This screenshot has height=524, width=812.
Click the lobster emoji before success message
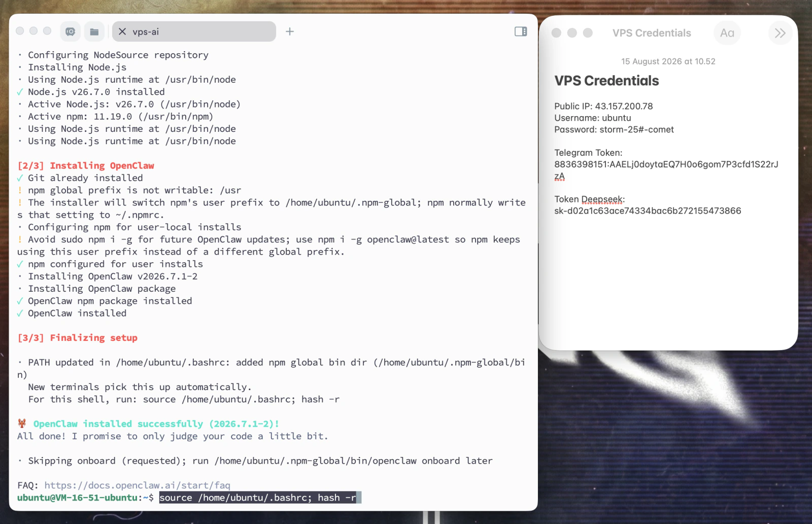(22, 424)
